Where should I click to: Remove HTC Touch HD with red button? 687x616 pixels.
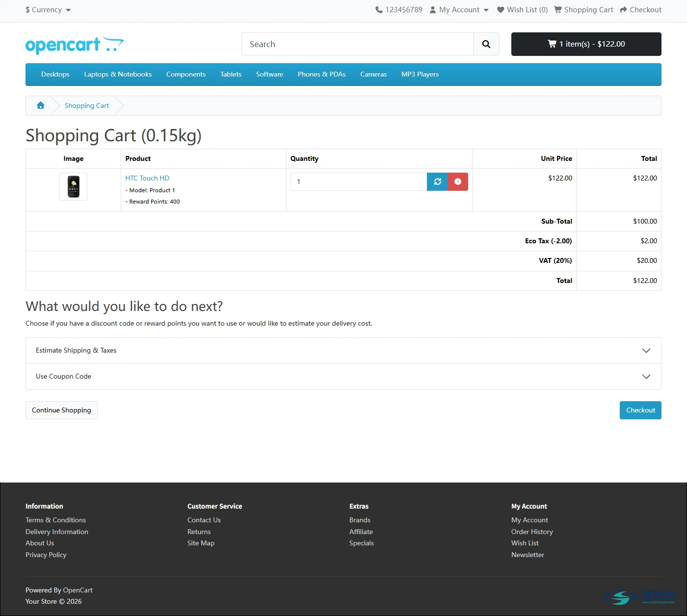click(x=458, y=181)
